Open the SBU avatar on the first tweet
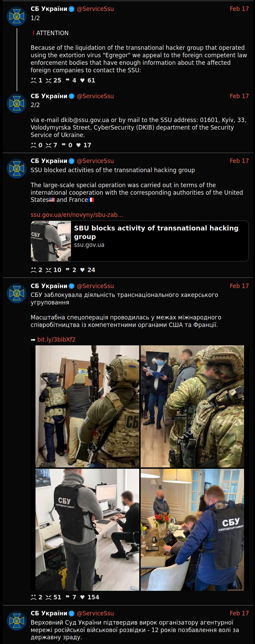Image resolution: width=255 pixels, height=644 pixels. 17,16
